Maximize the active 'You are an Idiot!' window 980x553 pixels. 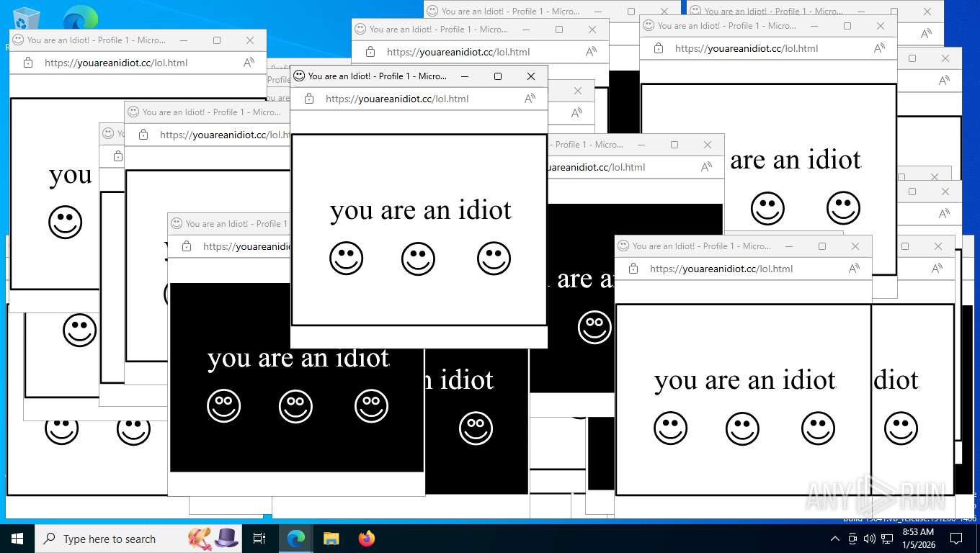coord(498,76)
